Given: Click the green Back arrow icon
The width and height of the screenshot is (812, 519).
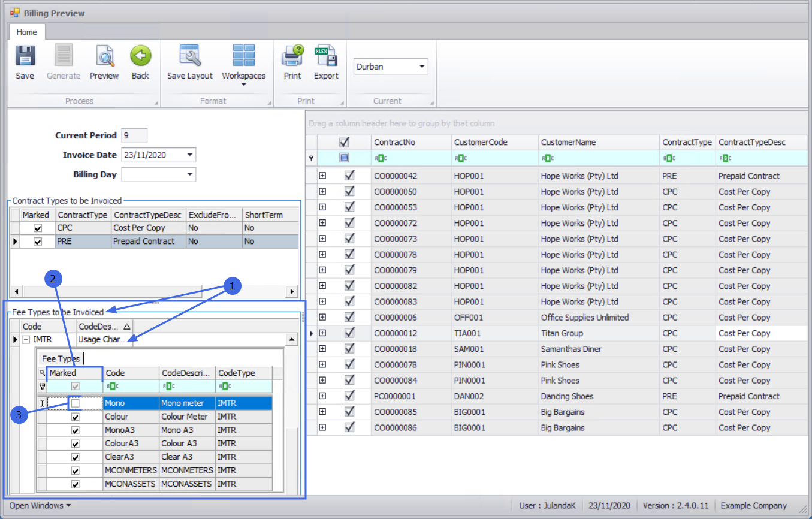Looking at the screenshot, I should click(x=140, y=57).
